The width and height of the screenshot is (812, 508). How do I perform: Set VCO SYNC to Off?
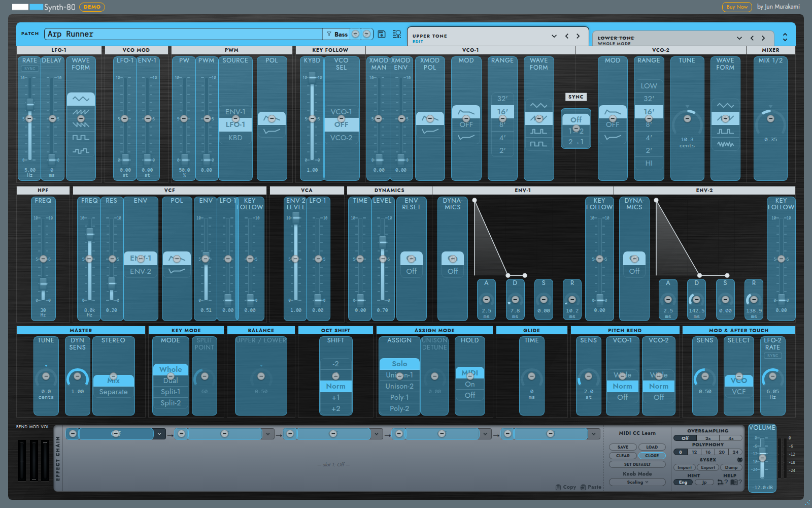(x=576, y=119)
